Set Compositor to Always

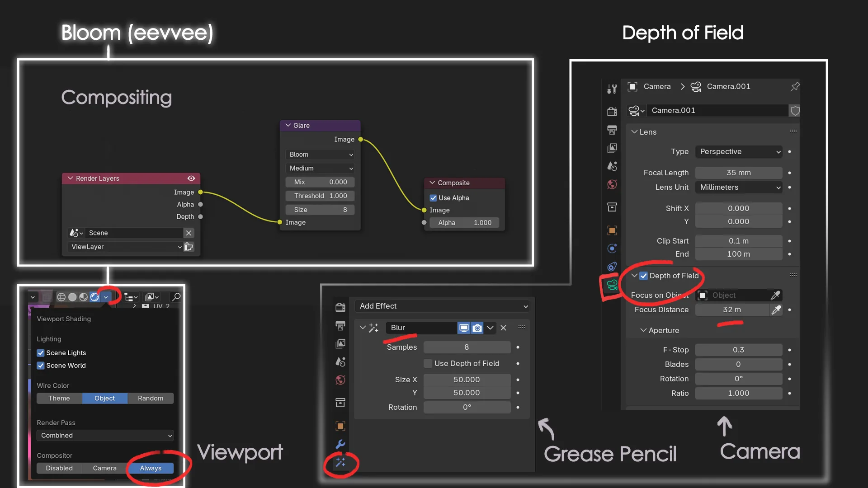tap(151, 468)
